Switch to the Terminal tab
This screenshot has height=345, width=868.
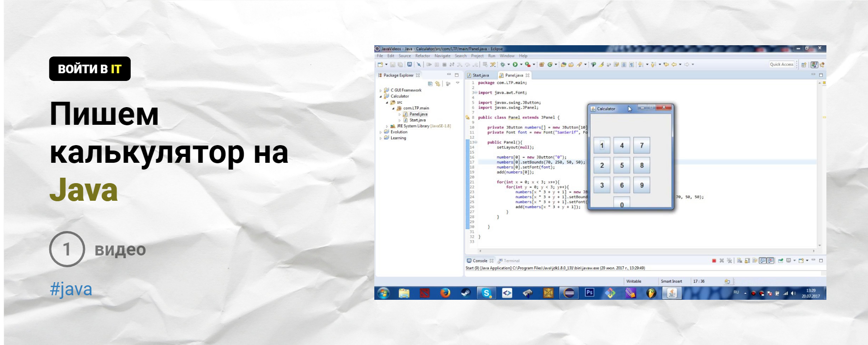[x=509, y=261]
